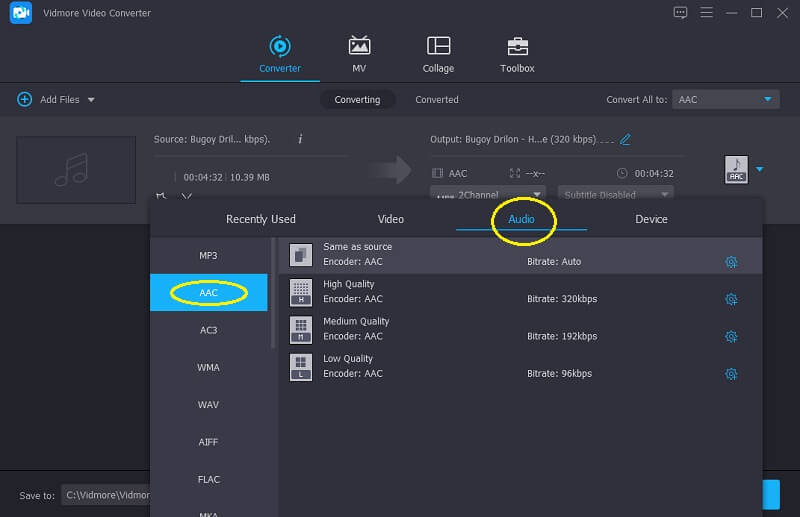Click the audio file music thumbnail
The width and height of the screenshot is (800, 517).
click(x=76, y=170)
